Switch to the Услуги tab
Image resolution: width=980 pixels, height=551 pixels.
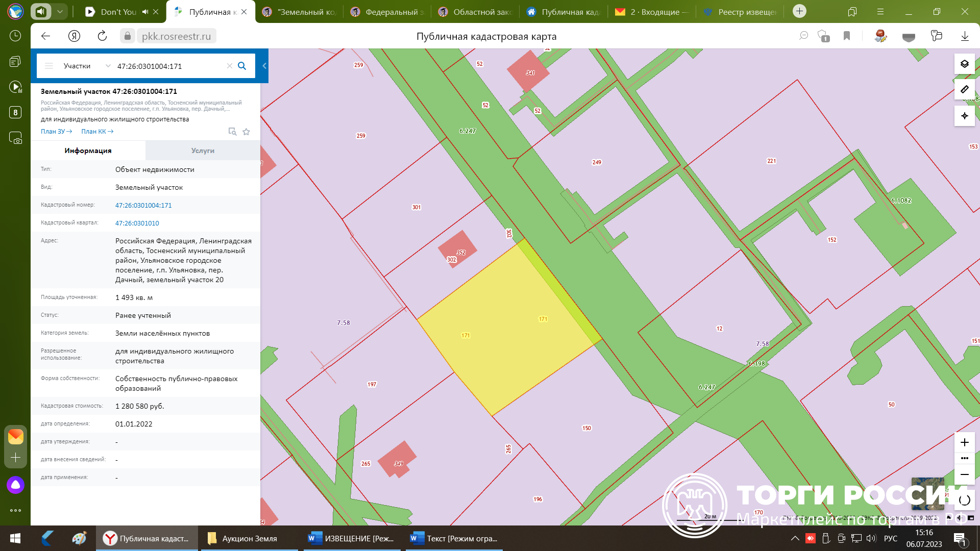[201, 151]
